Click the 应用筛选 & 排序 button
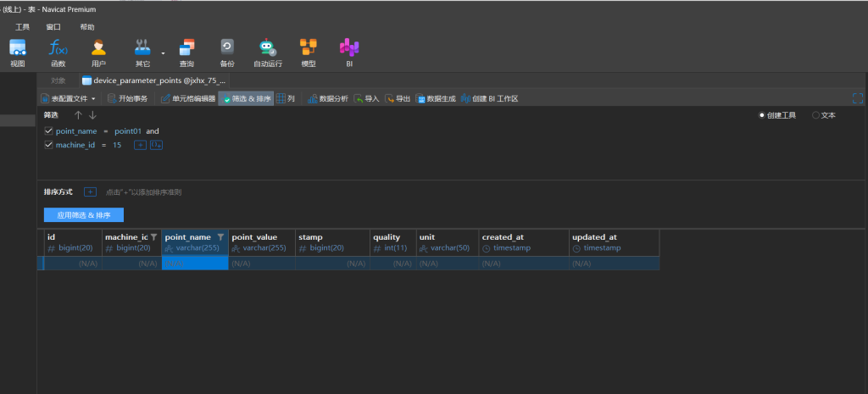Viewport: 868px width, 394px height. tap(84, 215)
